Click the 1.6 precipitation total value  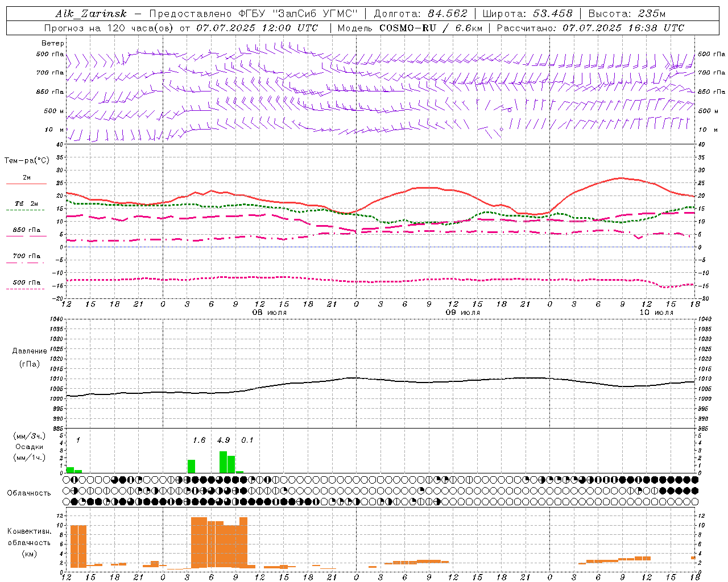[199, 440]
